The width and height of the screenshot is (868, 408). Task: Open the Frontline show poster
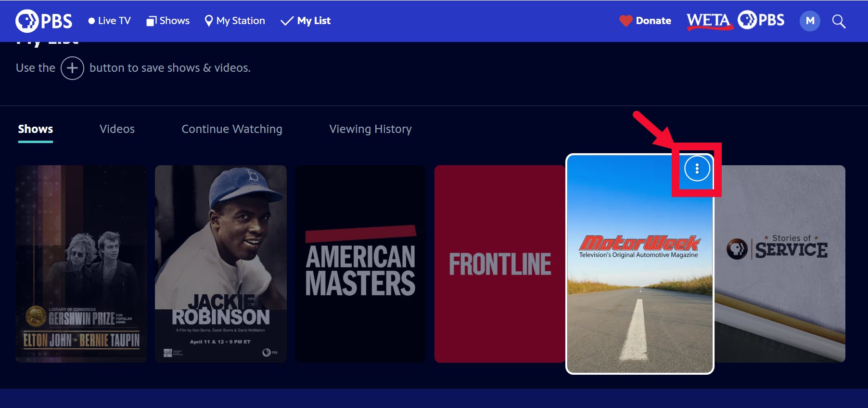coord(499,264)
